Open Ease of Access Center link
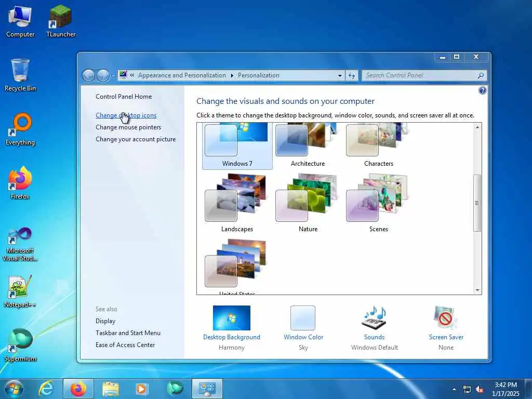This screenshot has width=532, height=399. [x=125, y=345]
